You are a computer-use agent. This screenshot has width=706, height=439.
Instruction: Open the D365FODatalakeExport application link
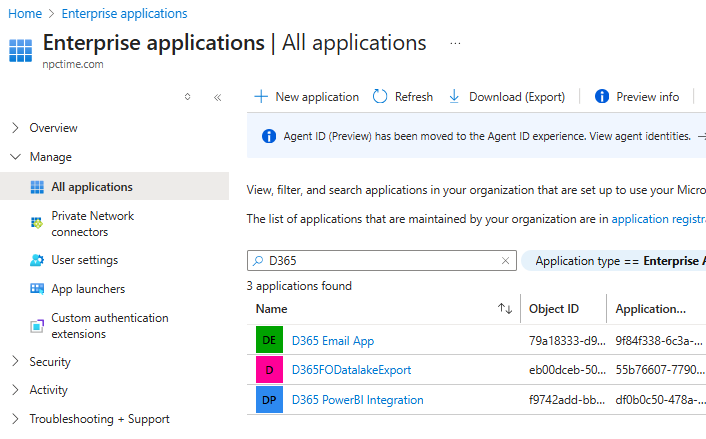(351, 370)
